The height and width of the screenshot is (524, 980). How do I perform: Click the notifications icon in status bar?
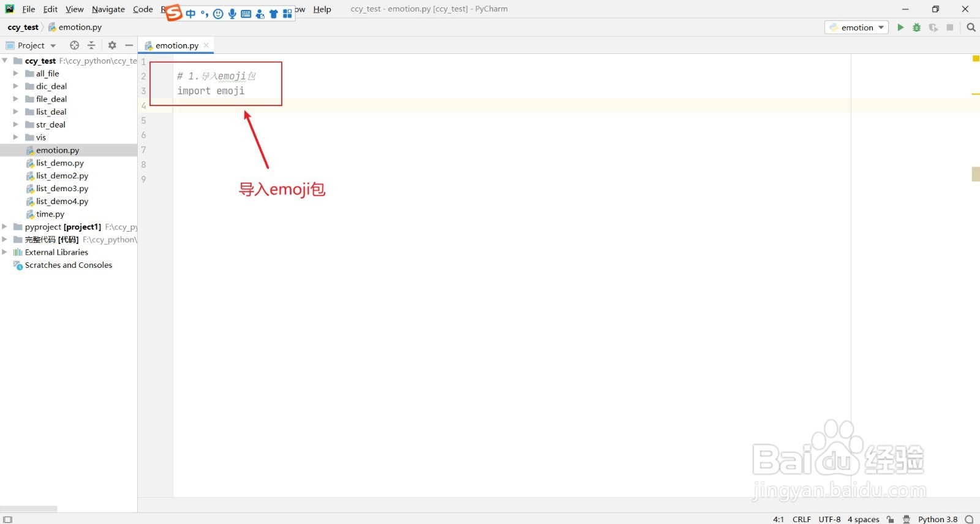(969, 519)
